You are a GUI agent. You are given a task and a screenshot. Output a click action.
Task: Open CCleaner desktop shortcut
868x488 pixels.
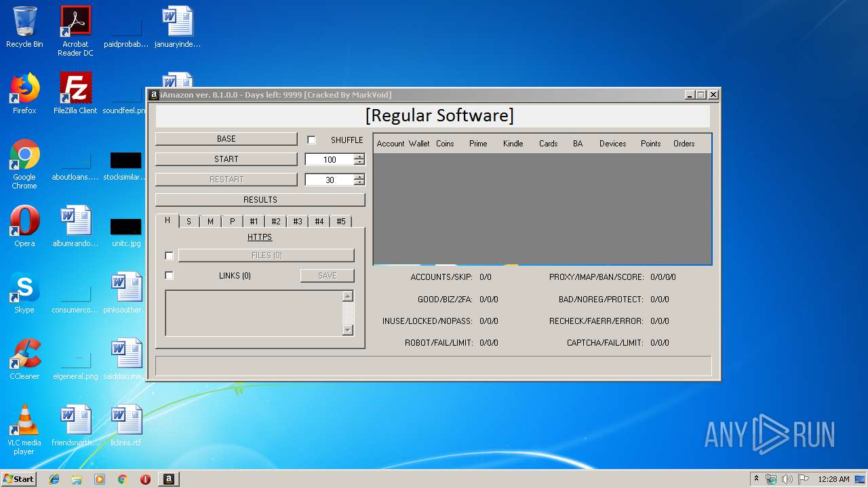tap(24, 359)
